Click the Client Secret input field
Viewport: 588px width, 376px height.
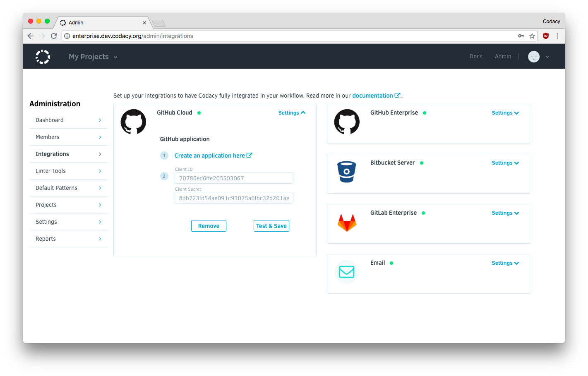point(234,198)
